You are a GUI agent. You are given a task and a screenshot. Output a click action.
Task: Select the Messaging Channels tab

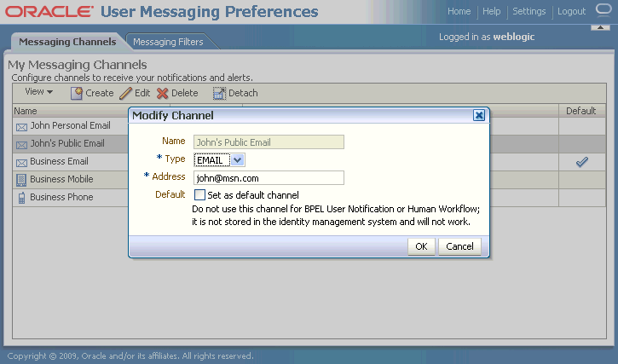67,42
